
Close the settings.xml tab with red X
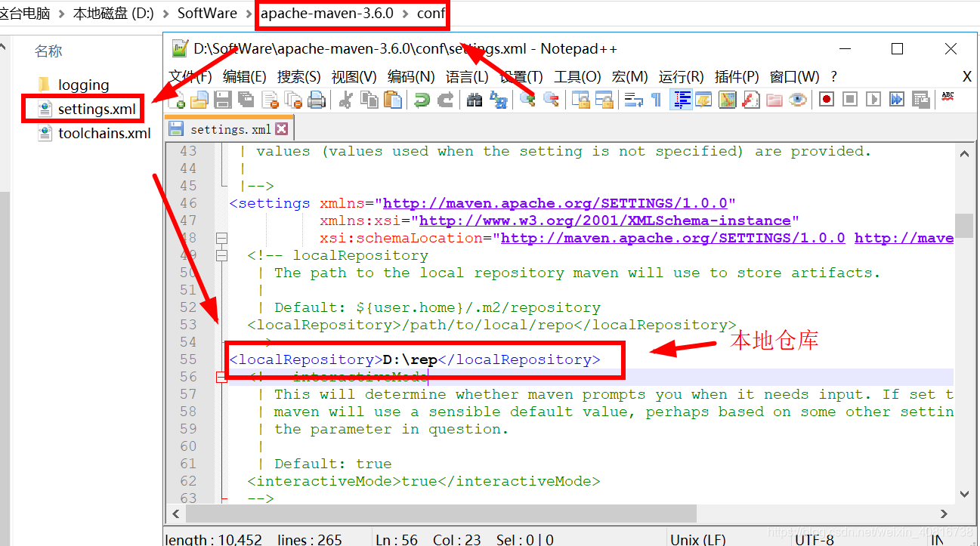(x=281, y=129)
